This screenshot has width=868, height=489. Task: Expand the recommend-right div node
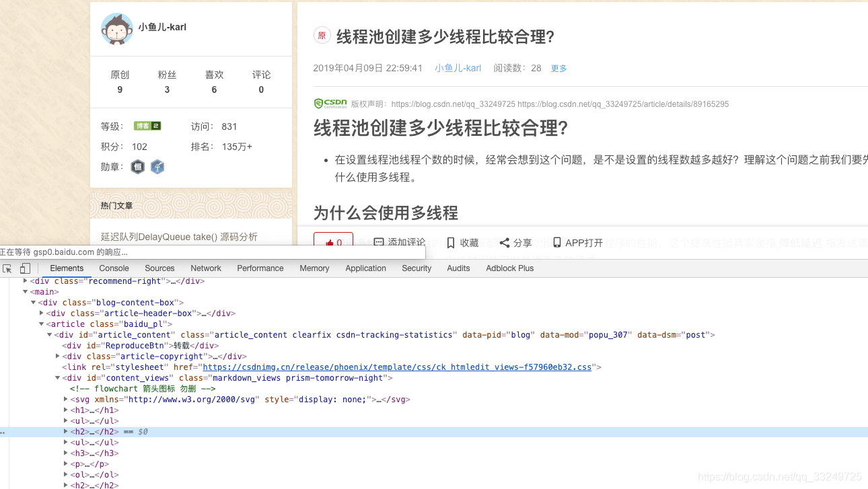click(x=26, y=281)
